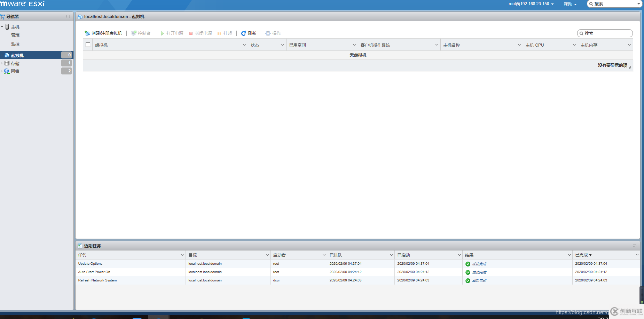Select Manage (管理) in the navigator
Screen dimensions: 644x319
click(x=15, y=35)
